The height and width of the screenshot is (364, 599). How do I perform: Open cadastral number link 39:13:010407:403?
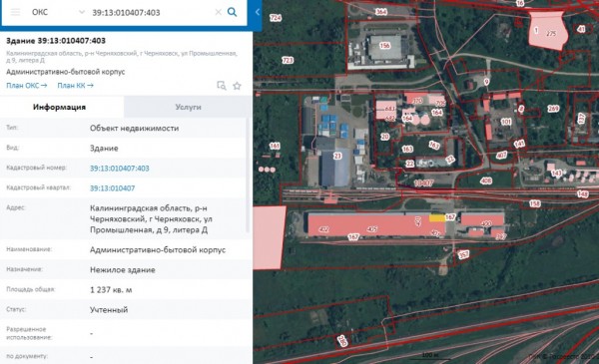120,169
